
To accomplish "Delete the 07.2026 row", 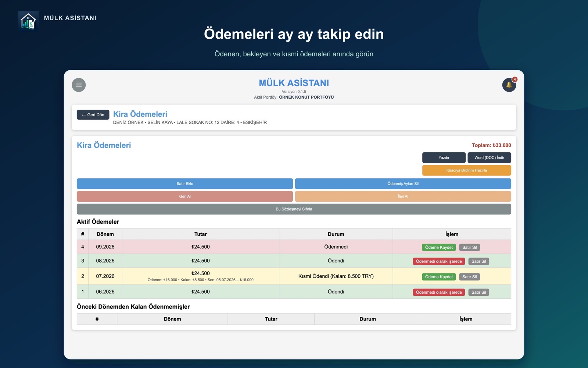I will tap(469, 277).
